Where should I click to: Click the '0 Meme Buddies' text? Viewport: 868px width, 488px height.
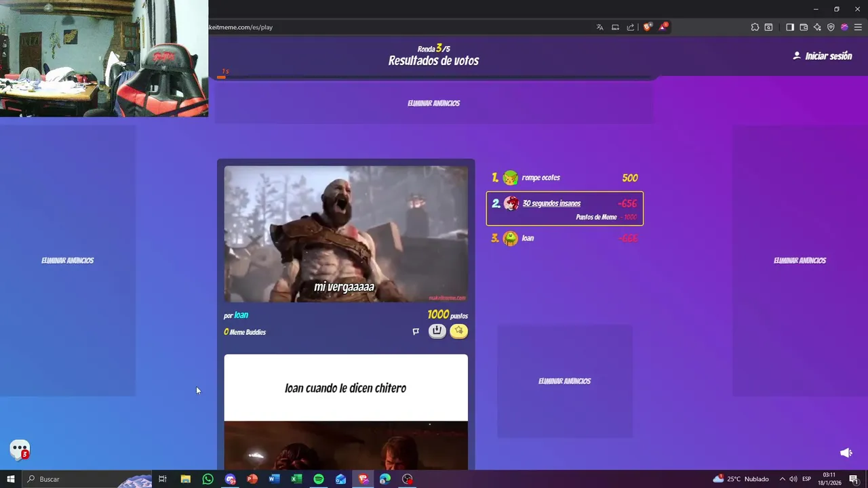245,332
